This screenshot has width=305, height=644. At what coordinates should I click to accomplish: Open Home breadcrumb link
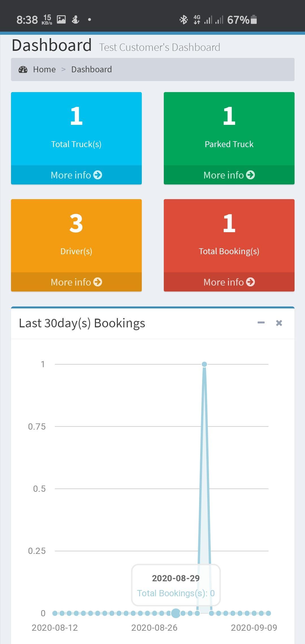pyautogui.click(x=44, y=69)
